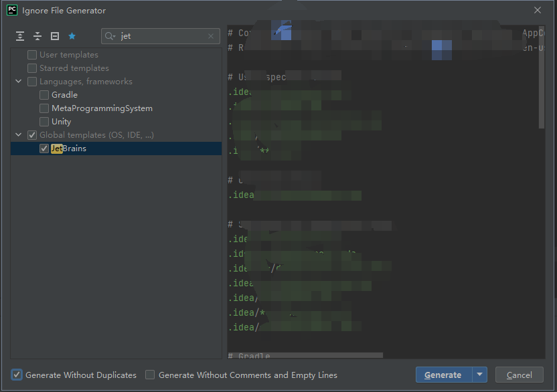Click the vertical scrollbar of the preview
The height and width of the screenshot is (392, 557).
(542, 78)
